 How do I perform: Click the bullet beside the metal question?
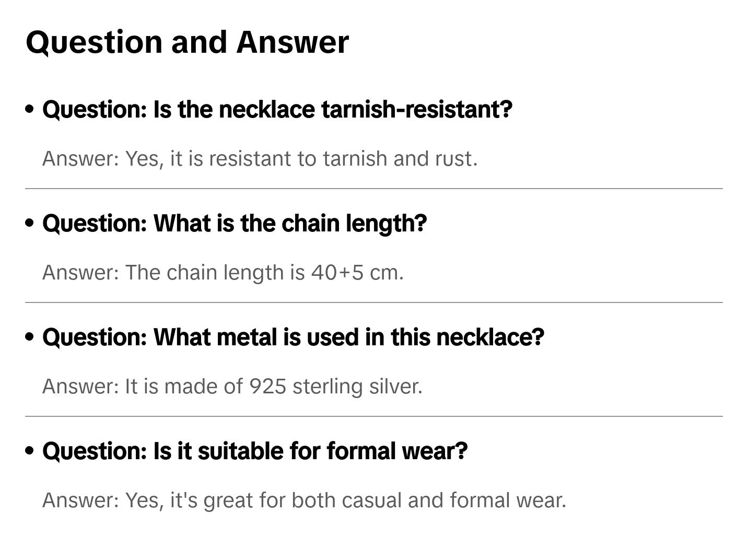click(x=30, y=337)
